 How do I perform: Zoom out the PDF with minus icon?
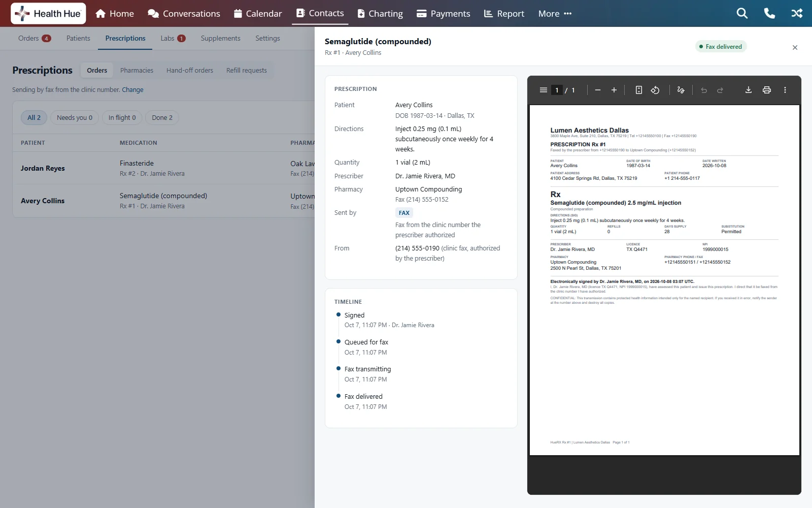click(x=598, y=90)
